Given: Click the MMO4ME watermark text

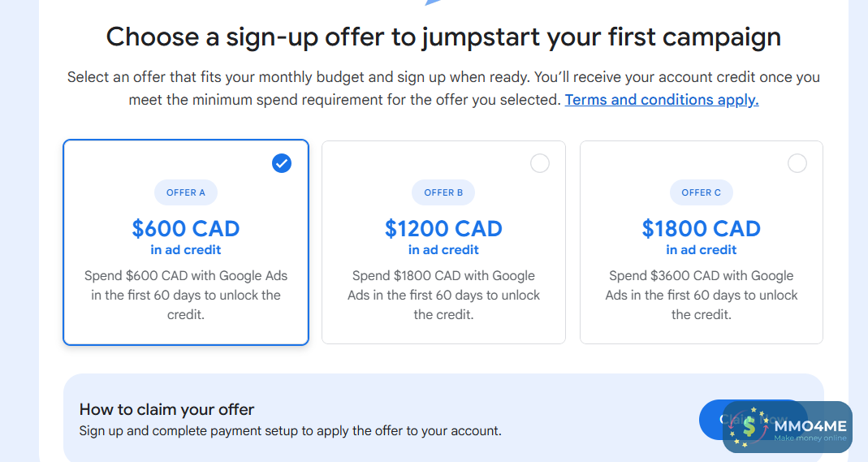Looking at the screenshot, I should tap(810, 425).
